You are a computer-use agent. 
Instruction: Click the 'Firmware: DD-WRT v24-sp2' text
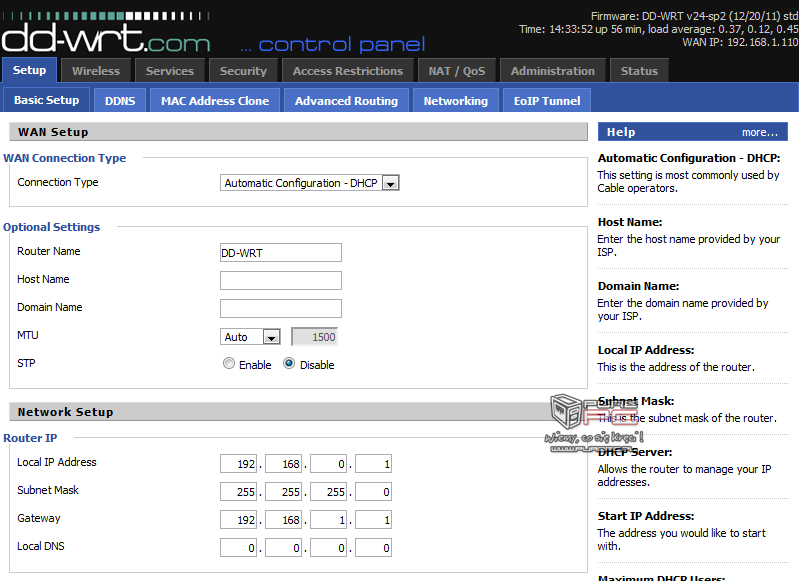(658, 16)
